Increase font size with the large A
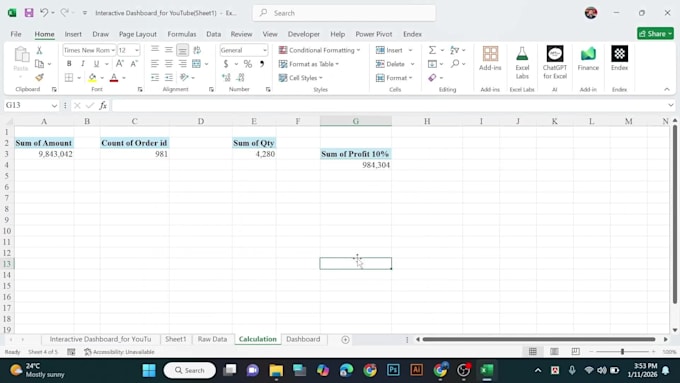The height and width of the screenshot is (383, 680). click(120, 64)
